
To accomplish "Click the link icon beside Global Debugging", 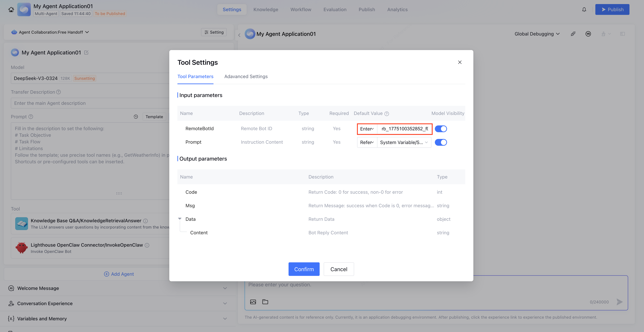I will coord(573,34).
